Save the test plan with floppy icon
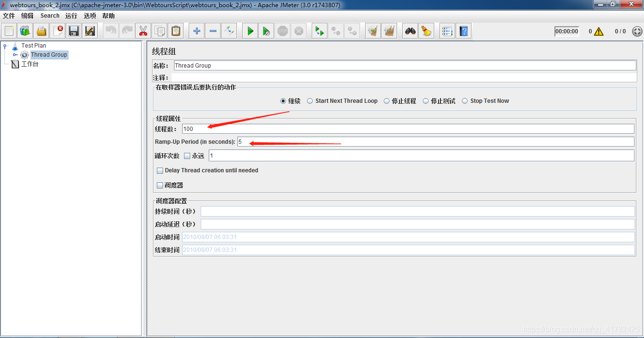This screenshot has width=644, height=338. tap(74, 31)
